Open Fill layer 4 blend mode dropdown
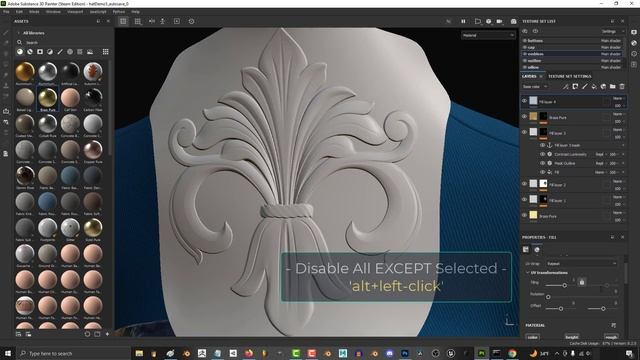Screen dimensions: 640x360 618,98
